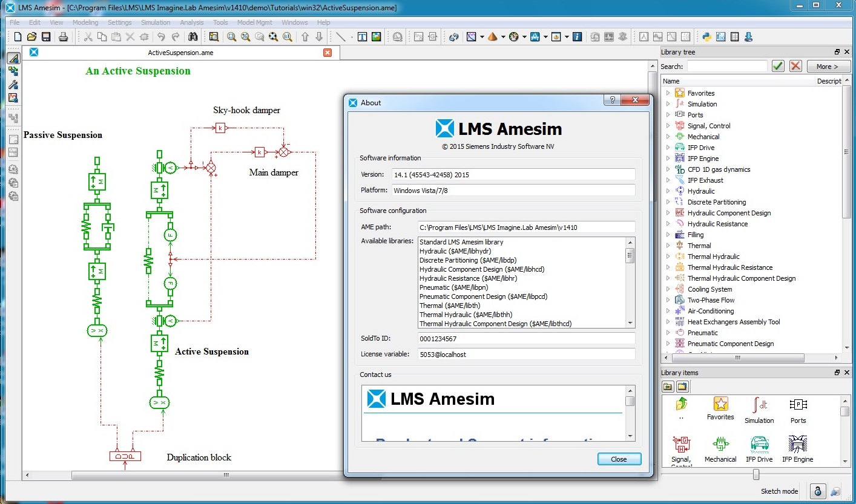
Task: Toggle the lock icon in status bar
Action: point(817,491)
